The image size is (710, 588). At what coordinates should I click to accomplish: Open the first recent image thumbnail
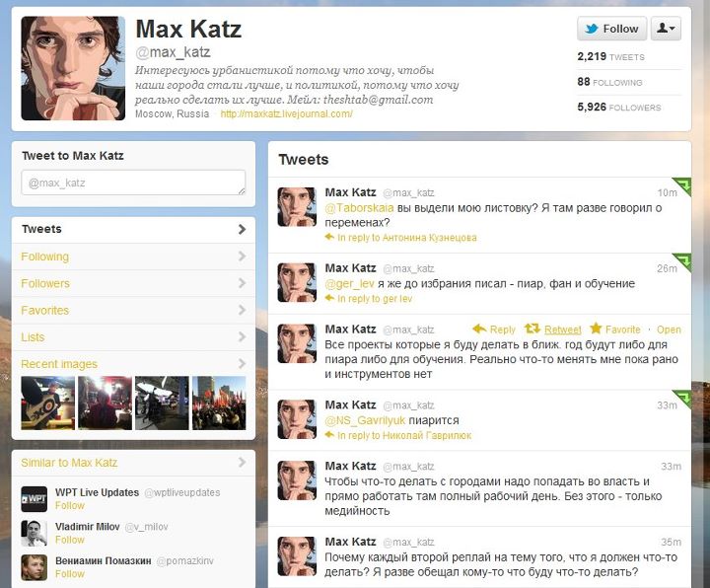[48, 403]
